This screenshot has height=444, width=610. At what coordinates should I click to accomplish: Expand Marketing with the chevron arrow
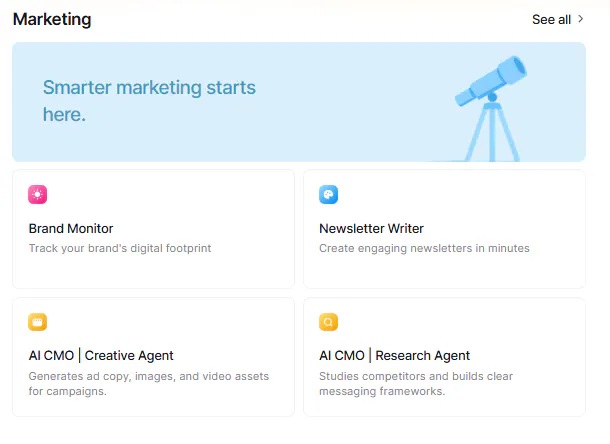tap(581, 19)
